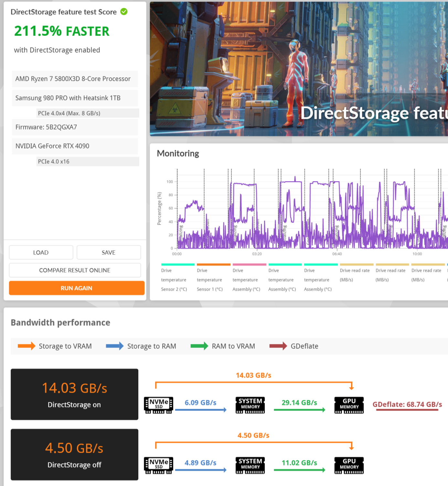Select the AMD Ryzen 7 5800X3D processor row
This screenshot has height=486, width=448.
75,79
